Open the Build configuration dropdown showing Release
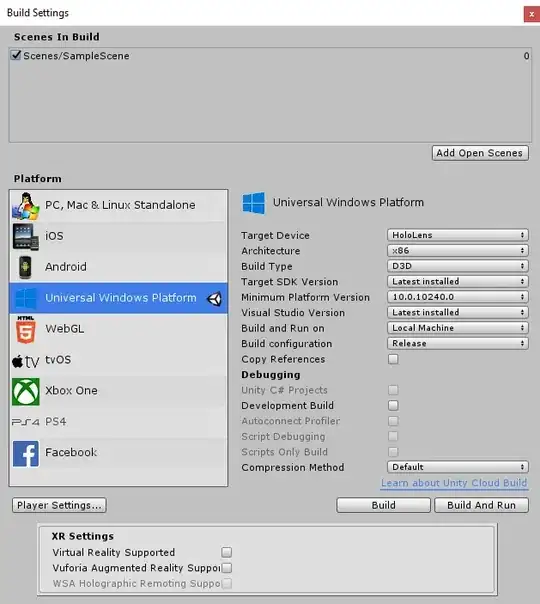 (458, 343)
